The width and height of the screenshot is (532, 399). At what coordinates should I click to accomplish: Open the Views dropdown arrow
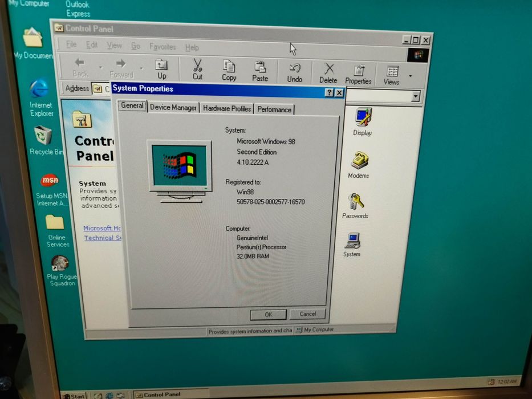coord(410,76)
